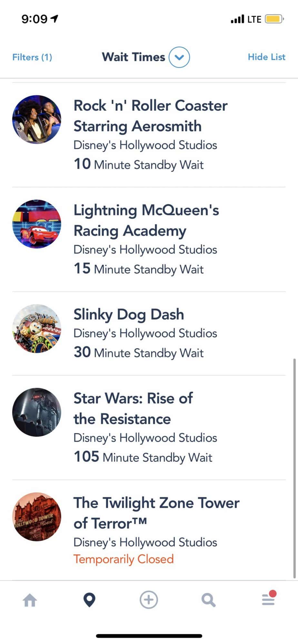Expand the Wait Times dropdown chevron
This screenshot has width=298, height=644.
tap(179, 57)
